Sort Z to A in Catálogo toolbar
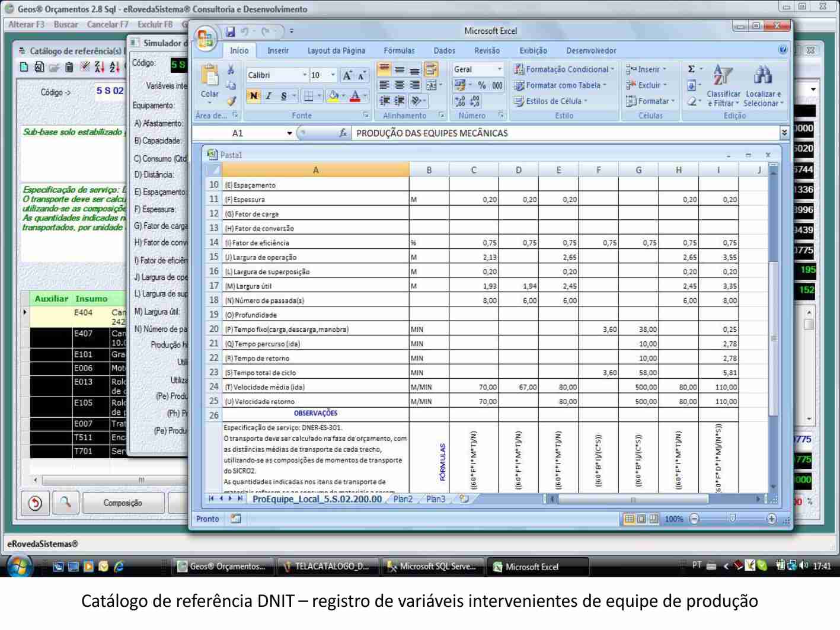Image resolution: width=840 pixels, height=630 pixels. coord(99,67)
